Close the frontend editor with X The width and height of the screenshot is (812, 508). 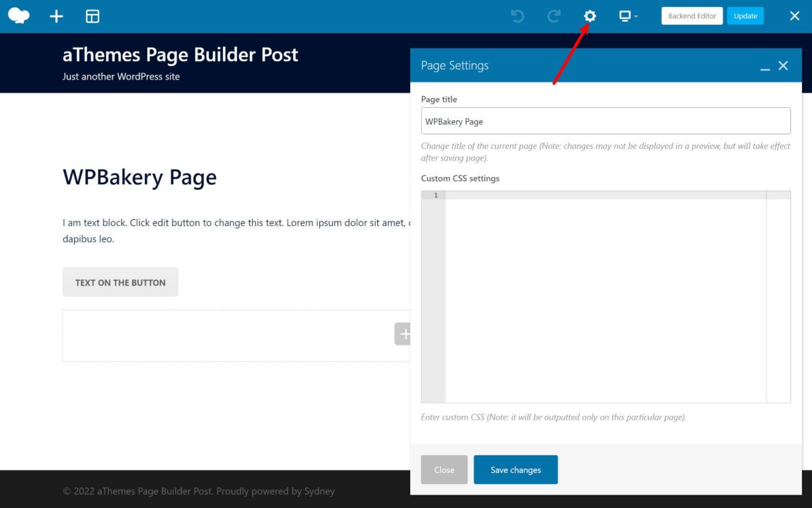pyautogui.click(x=795, y=16)
